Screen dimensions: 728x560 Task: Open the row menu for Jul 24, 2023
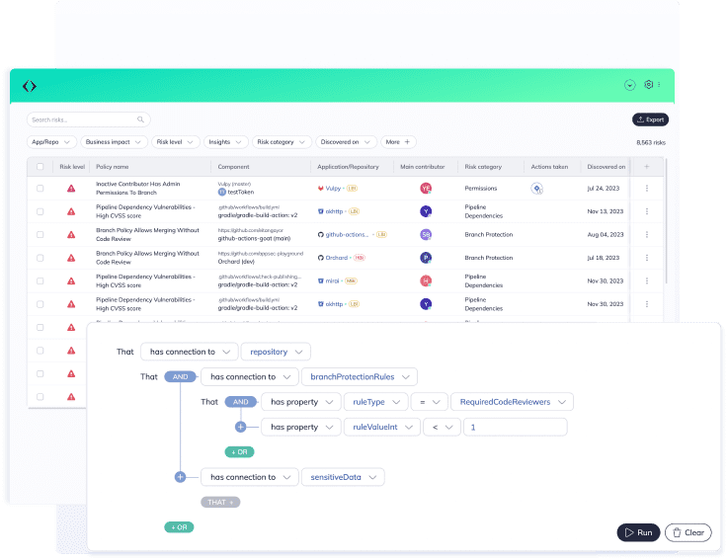pyautogui.click(x=647, y=188)
